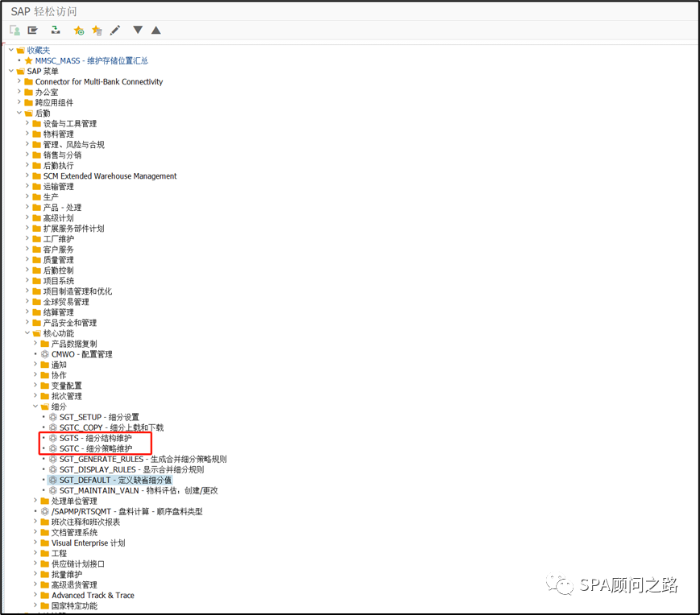Click the SGT_MAINTAIN_VALN transaction icon

point(52,490)
